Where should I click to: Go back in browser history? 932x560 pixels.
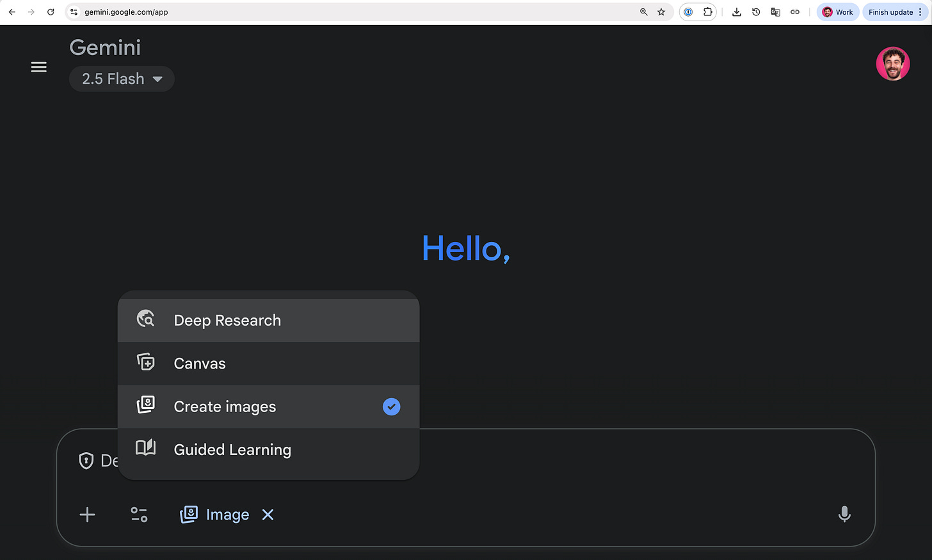12,12
